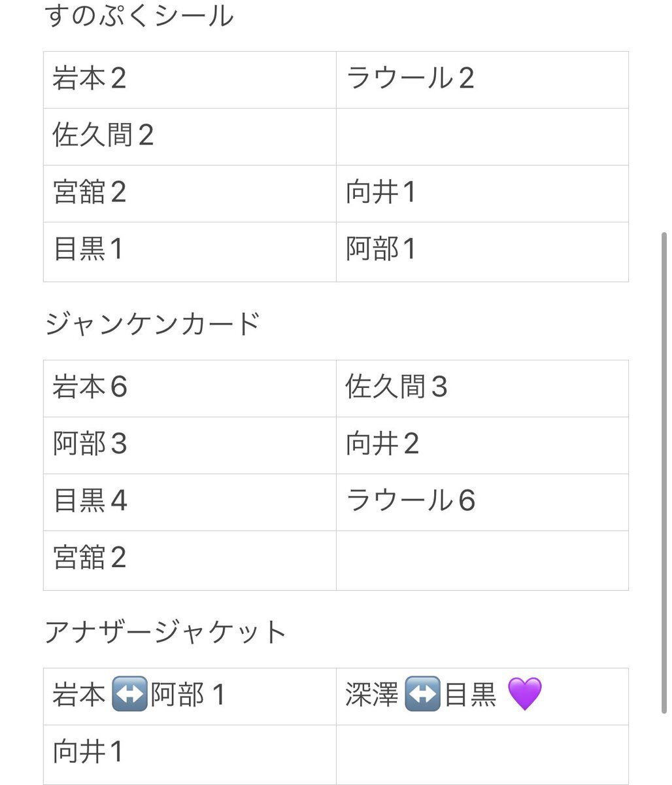Select the ラウール2 cell
This screenshot has height=785, width=672.
coord(482,80)
